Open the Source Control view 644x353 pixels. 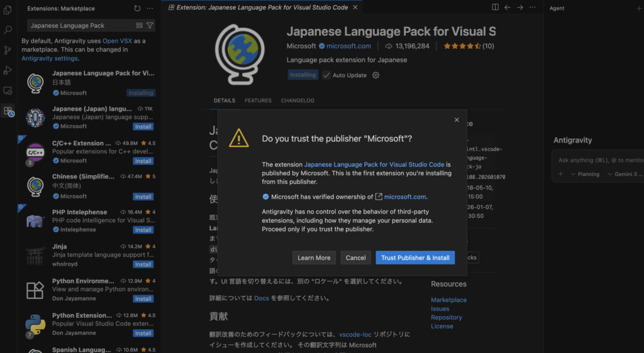[8, 50]
